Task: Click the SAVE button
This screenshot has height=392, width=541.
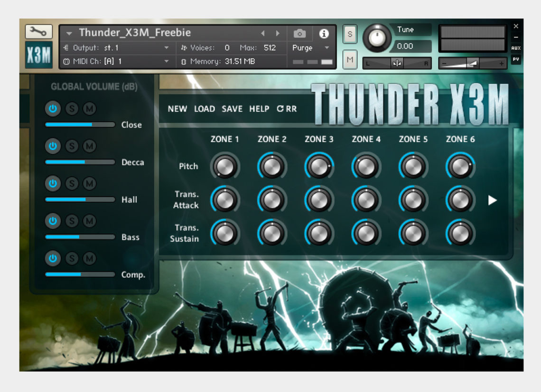Action: point(232,109)
